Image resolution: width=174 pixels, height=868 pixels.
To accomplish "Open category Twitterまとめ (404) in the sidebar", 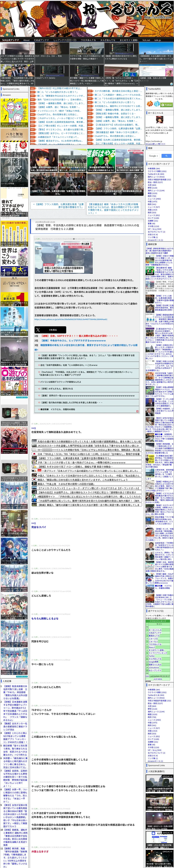I will (x=156, y=174).
